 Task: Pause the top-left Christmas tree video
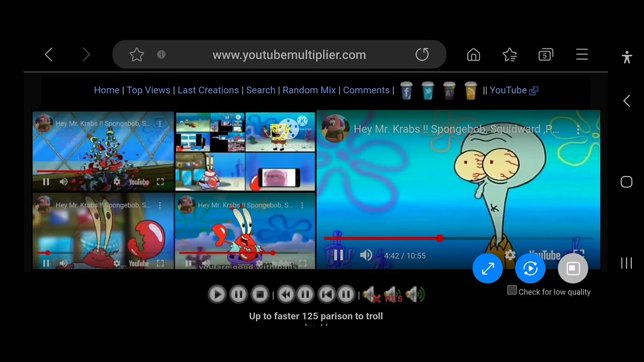tap(46, 182)
